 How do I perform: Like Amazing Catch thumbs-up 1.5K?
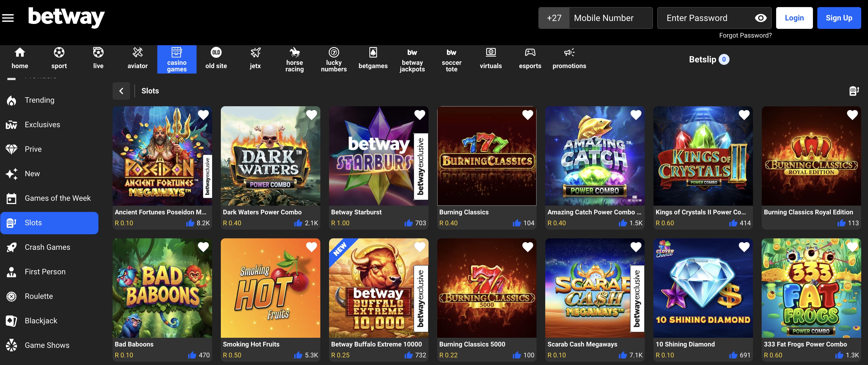[623, 223]
